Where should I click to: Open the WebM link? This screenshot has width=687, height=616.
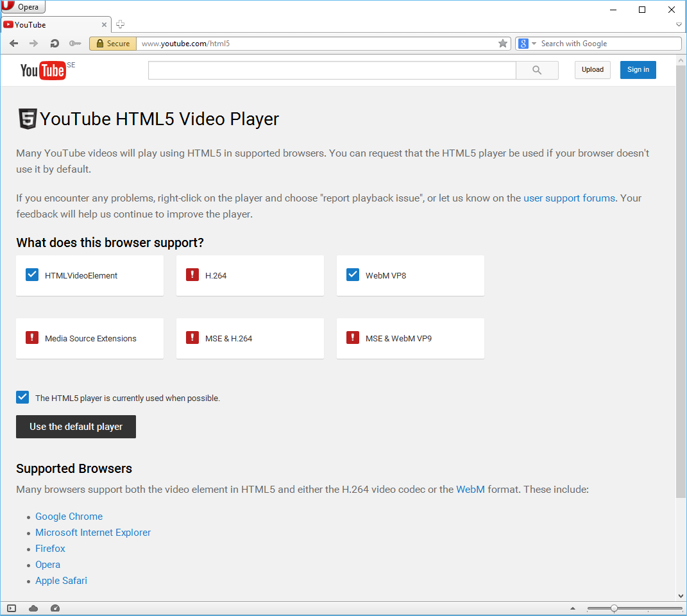pyautogui.click(x=470, y=490)
